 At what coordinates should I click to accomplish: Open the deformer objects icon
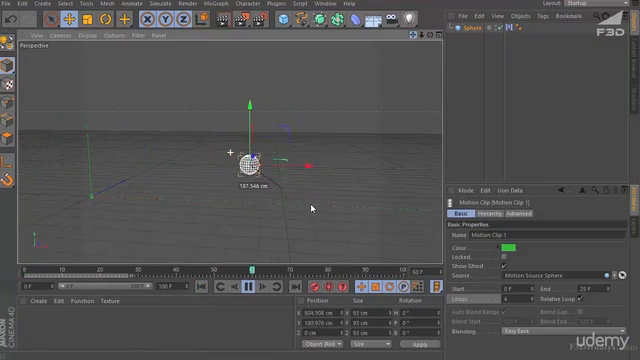click(356, 19)
